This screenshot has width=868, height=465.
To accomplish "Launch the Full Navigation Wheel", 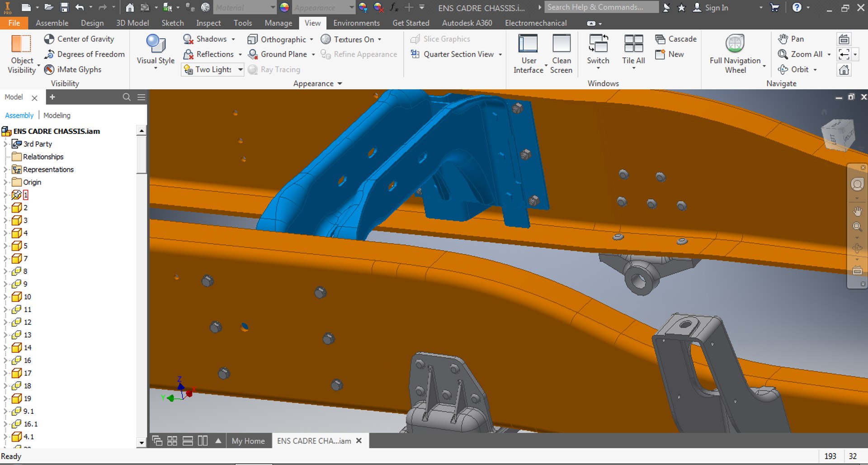I will coord(735,54).
